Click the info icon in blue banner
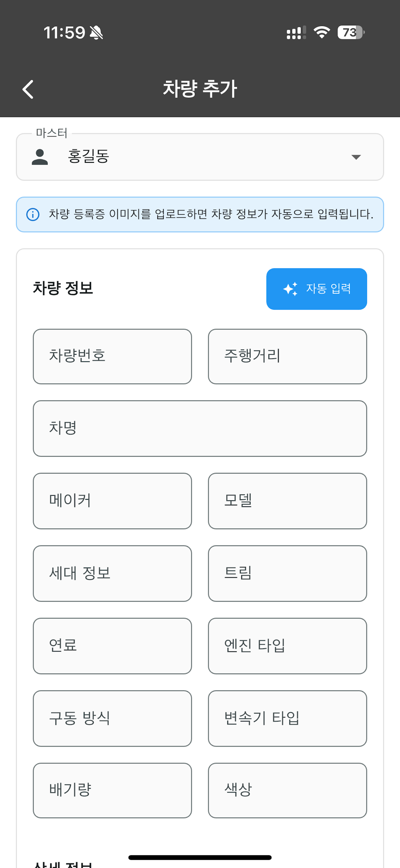This screenshot has height=868, width=400. 33,214
